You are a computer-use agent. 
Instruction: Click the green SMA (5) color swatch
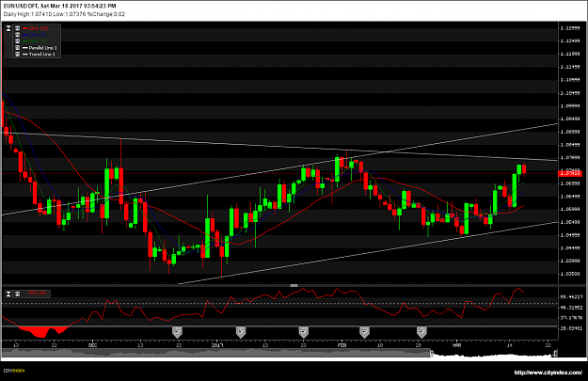[x=25, y=41]
